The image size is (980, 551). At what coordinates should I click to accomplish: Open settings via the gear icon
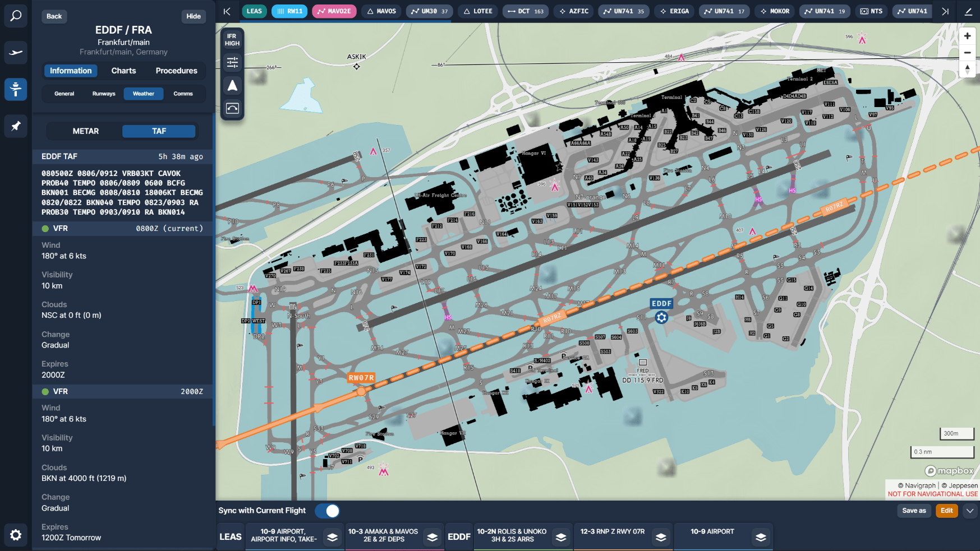click(x=15, y=535)
